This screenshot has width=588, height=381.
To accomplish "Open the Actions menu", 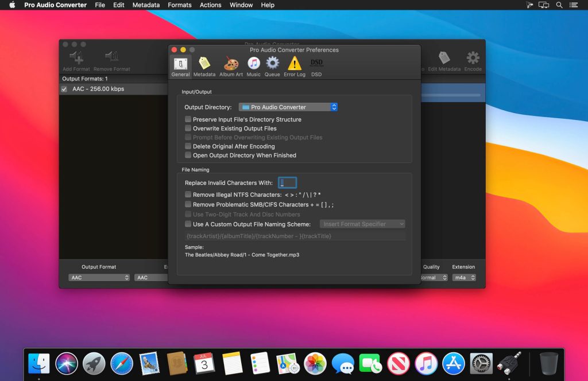I will (210, 5).
